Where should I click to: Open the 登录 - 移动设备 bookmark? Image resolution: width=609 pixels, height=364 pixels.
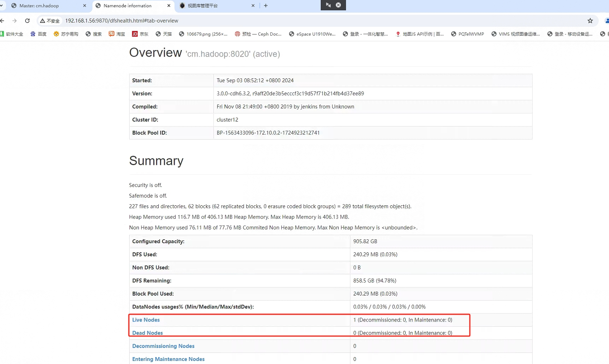(570, 34)
